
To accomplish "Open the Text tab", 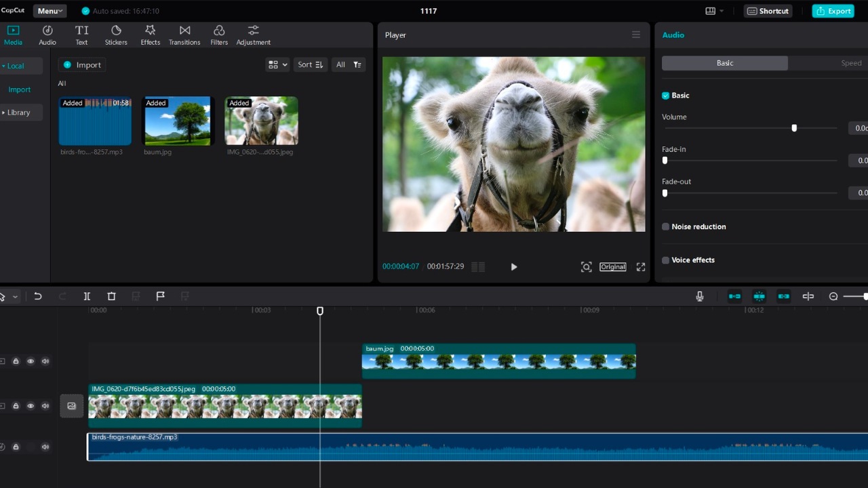I will point(81,35).
